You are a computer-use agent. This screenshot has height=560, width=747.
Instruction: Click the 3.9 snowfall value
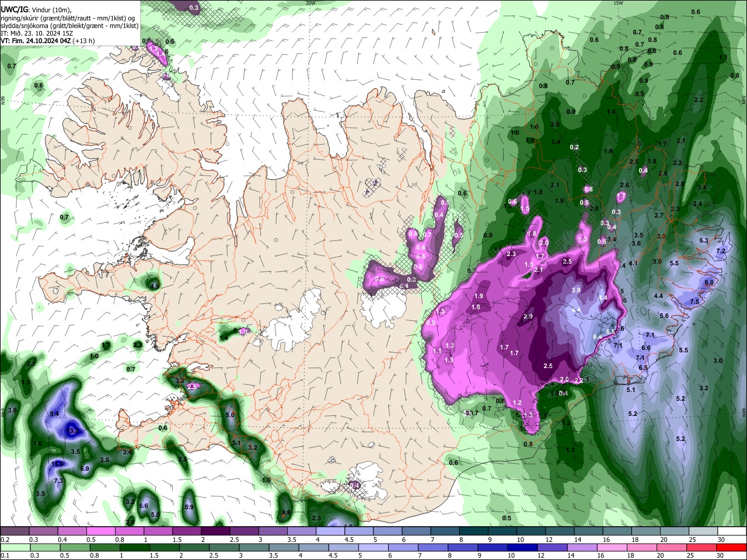[x=576, y=290]
